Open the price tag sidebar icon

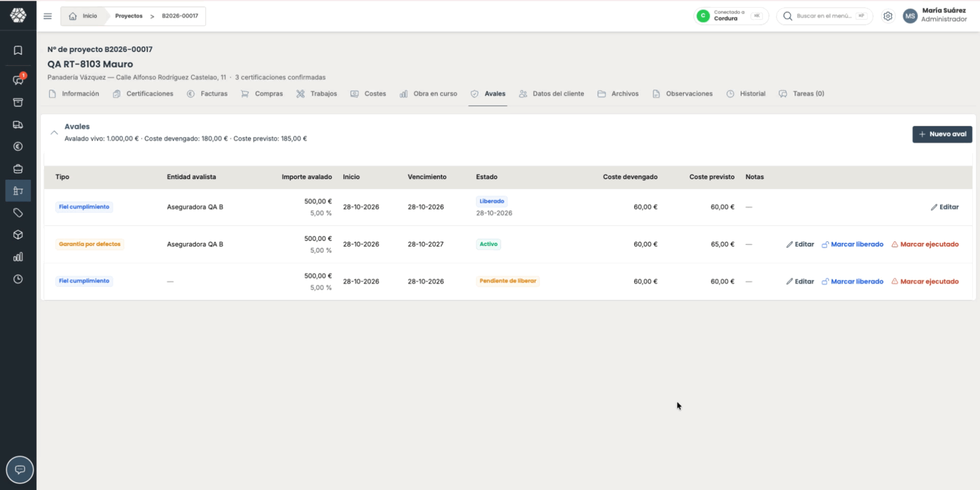pos(18,213)
